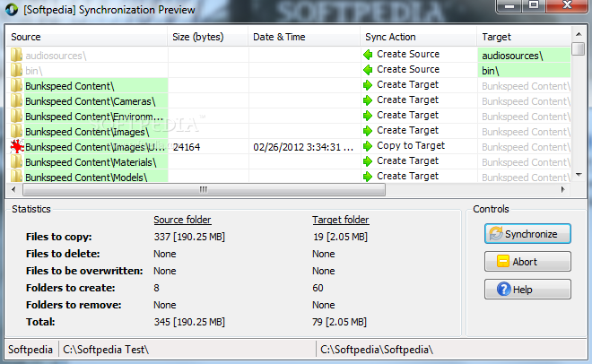This screenshot has width=592, height=364.
Task: Click the '19 [2.05 MB]' target files value
Action: tap(340, 237)
